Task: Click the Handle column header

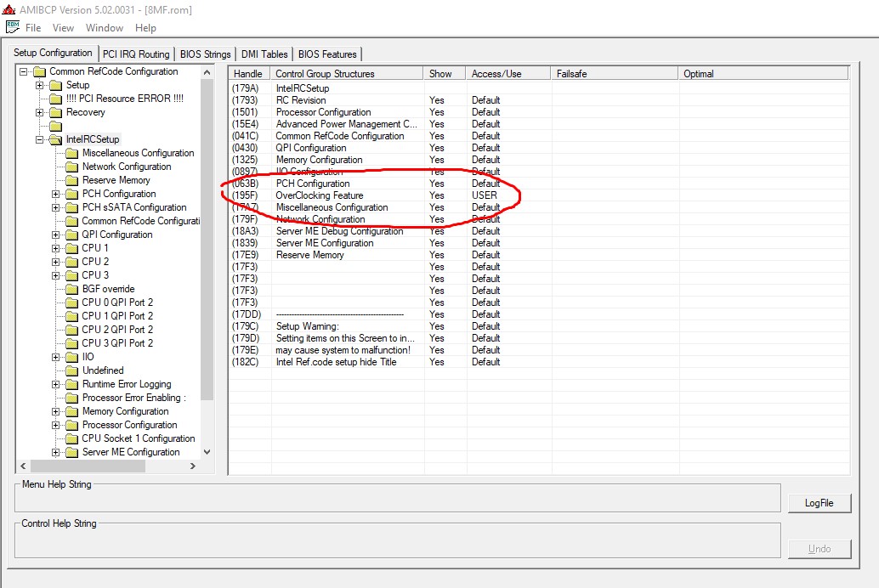Action: pyautogui.click(x=249, y=73)
